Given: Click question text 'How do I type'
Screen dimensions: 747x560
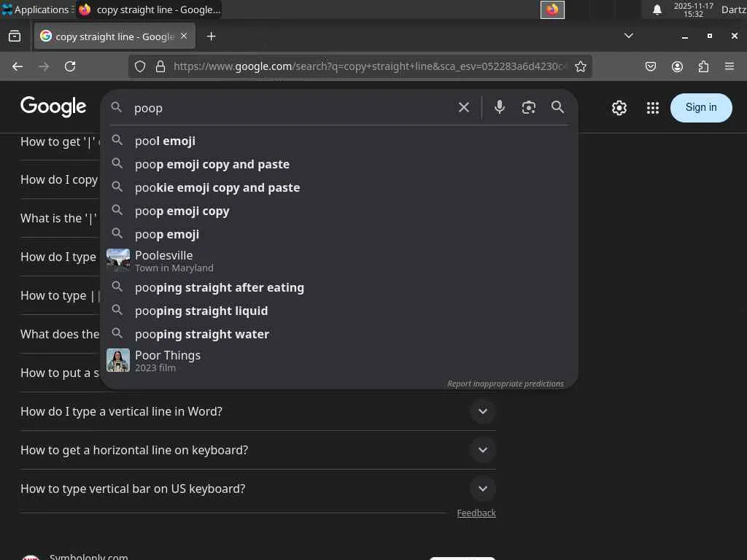Looking at the screenshot, I should pos(58,257).
